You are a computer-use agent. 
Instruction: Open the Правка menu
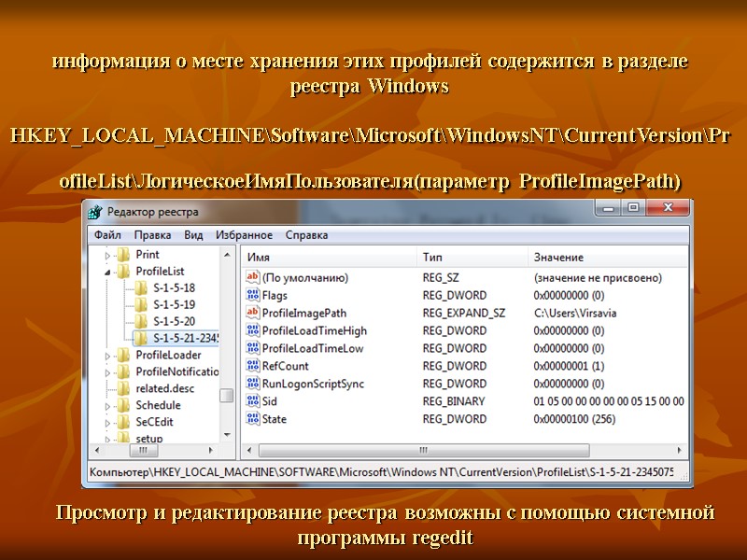click(x=152, y=235)
